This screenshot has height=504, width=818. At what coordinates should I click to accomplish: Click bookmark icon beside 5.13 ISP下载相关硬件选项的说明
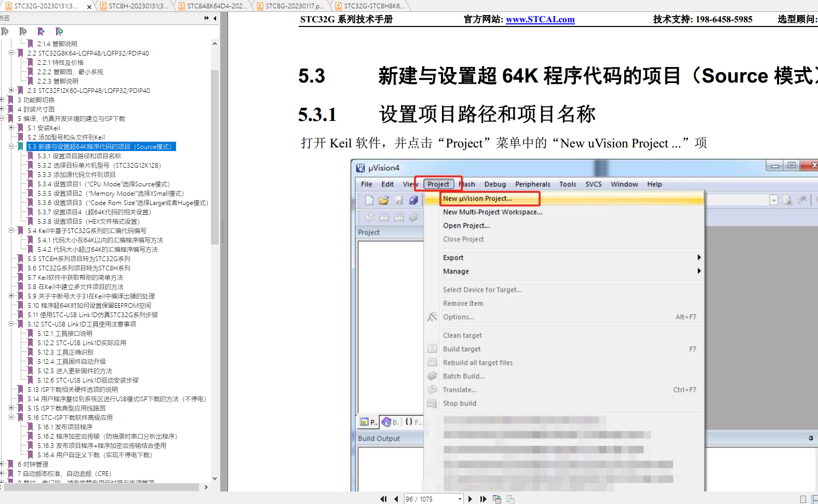tap(20, 389)
